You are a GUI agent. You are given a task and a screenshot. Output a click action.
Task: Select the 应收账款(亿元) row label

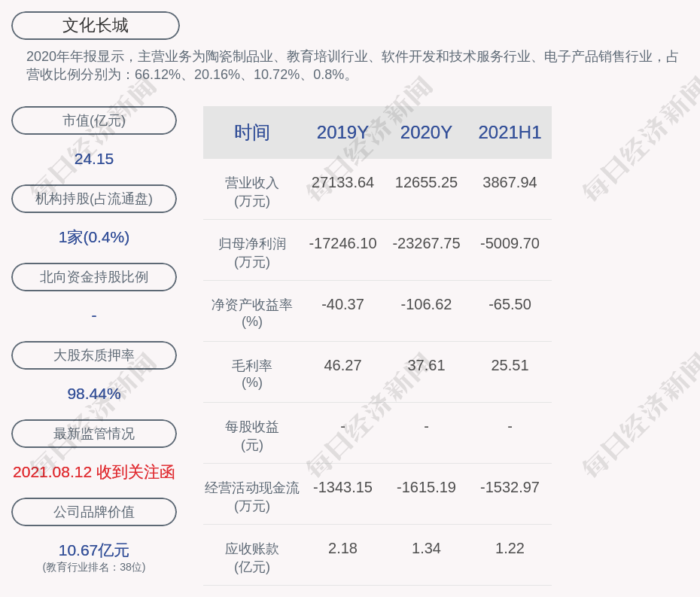point(252,558)
